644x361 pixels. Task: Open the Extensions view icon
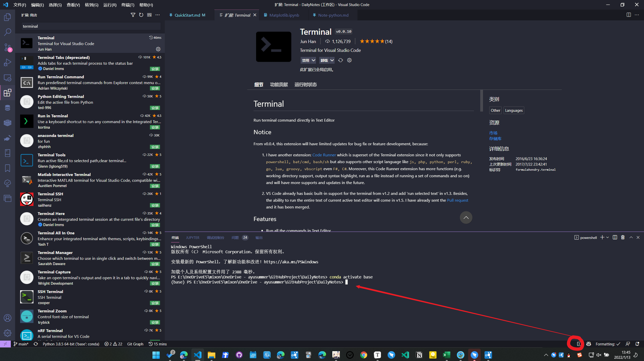8,93
